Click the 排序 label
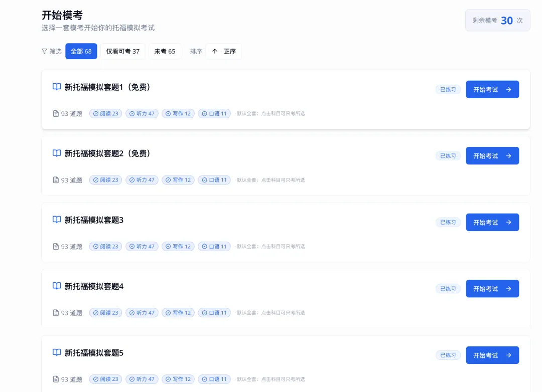542x392 pixels. pos(196,51)
